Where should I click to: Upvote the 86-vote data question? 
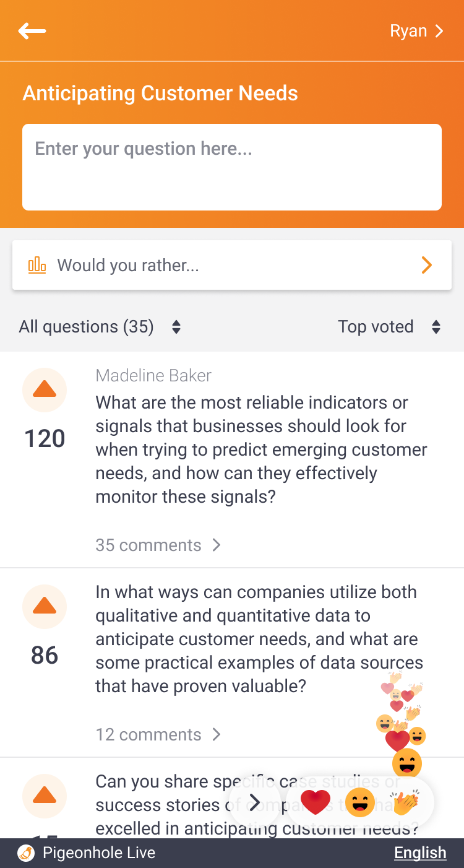pyautogui.click(x=45, y=606)
